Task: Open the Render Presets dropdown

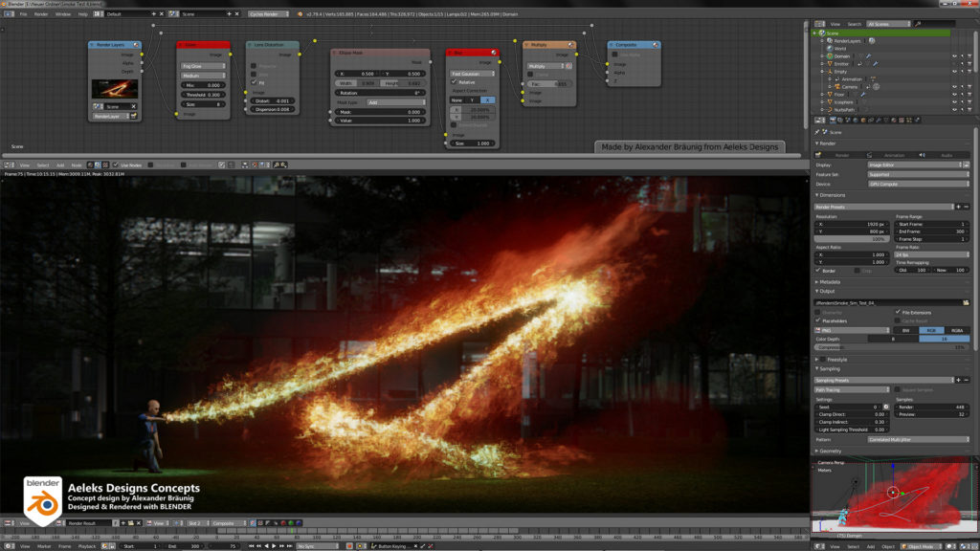Action: (x=883, y=207)
